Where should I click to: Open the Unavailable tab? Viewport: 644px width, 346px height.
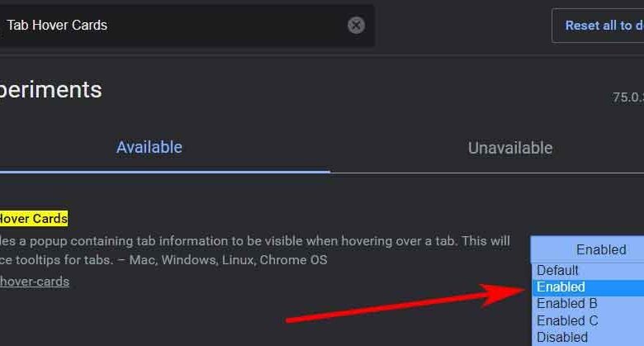[509, 149]
